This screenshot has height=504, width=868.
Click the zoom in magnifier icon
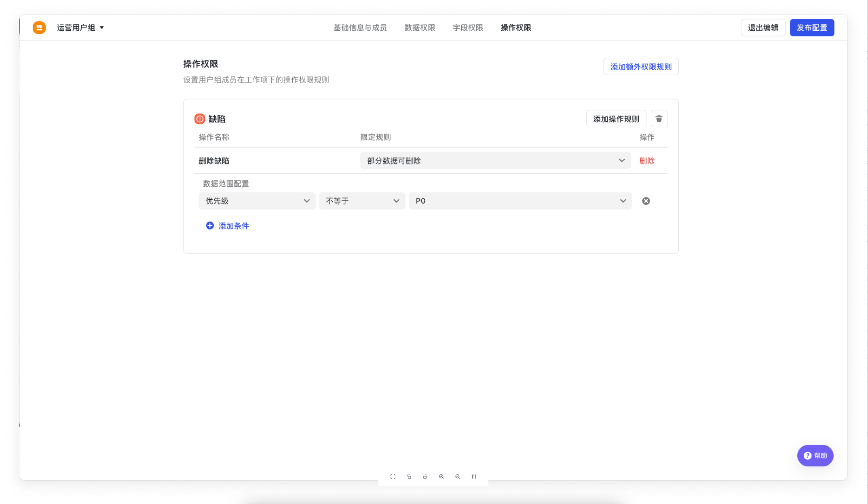441,477
